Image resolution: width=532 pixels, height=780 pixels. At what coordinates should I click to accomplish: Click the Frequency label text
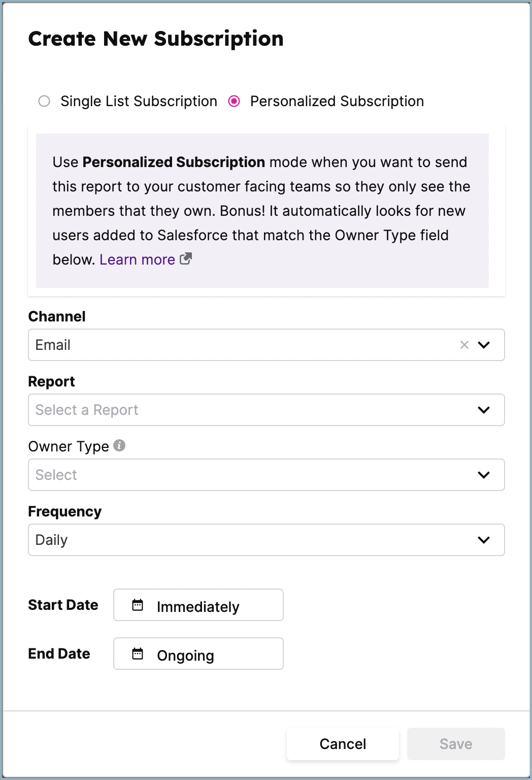coord(65,511)
